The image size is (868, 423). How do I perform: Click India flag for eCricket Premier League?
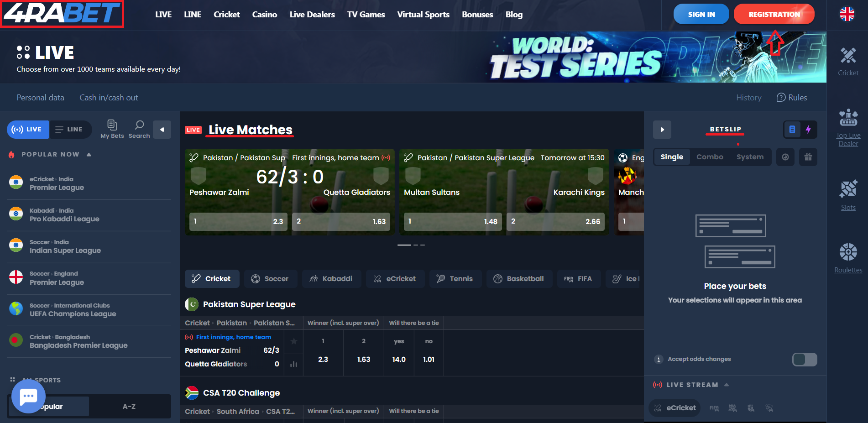16,182
